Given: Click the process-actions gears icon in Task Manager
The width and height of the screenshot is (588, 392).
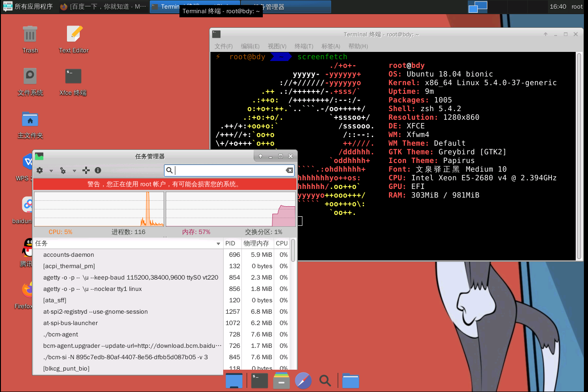Looking at the screenshot, I should 63,170.
